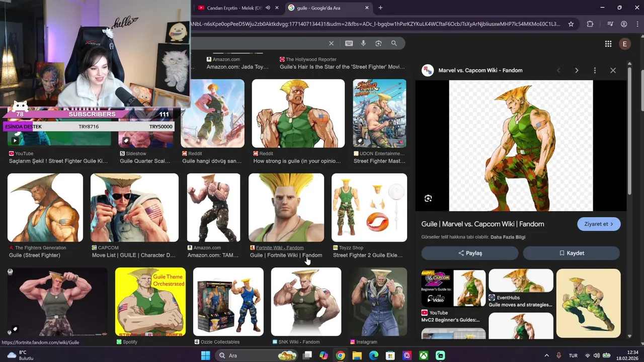Clear the Google search box text
Screen dimensions: 644x362
point(331,43)
